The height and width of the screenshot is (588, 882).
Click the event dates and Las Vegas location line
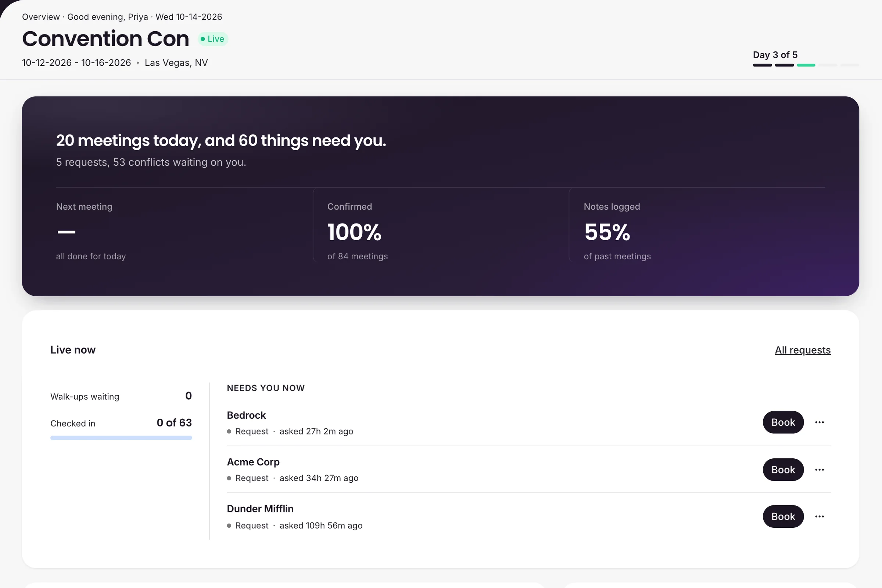115,63
